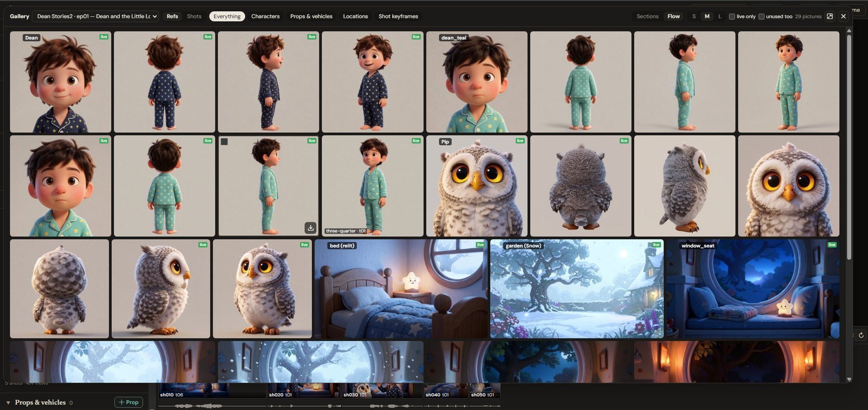Image resolution: width=868 pixels, height=410 pixels.
Task: Click the window_seat label tag
Action: pos(698,246)
